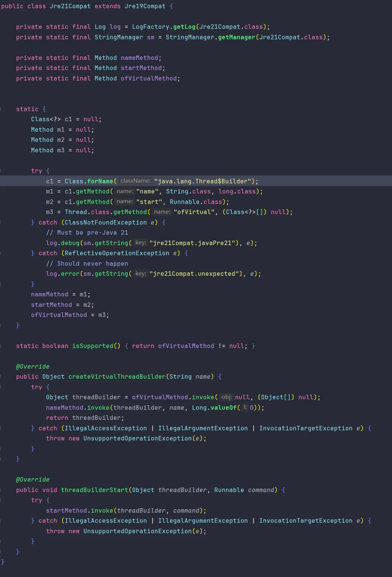
Task: Click the "start" string literal
Action: [149, 202]
